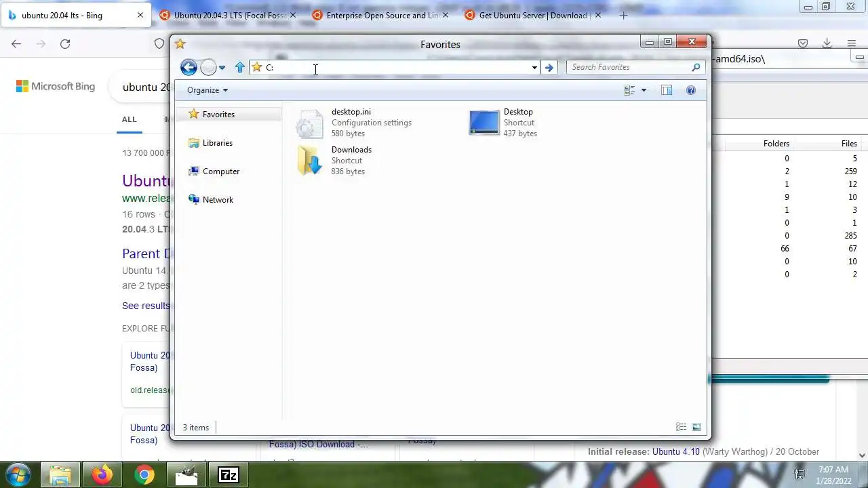Image resolution: width=868 pixels, height=488 pixels.
Task: Switch to Details view in status bar
Action: 681,427
